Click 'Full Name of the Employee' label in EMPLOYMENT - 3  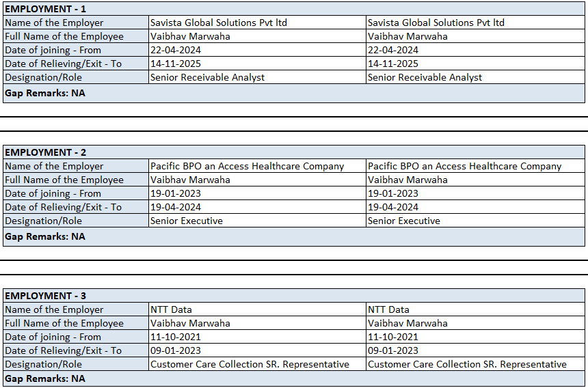[x=76, y=323]
